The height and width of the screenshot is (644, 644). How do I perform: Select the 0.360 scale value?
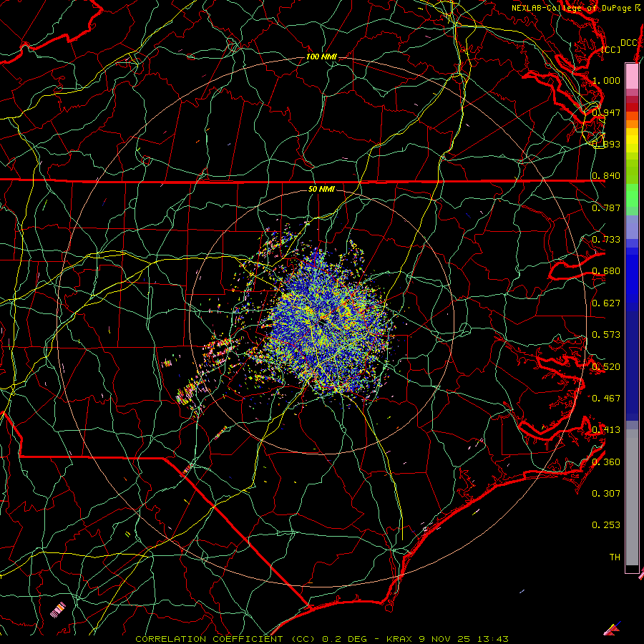606,462
